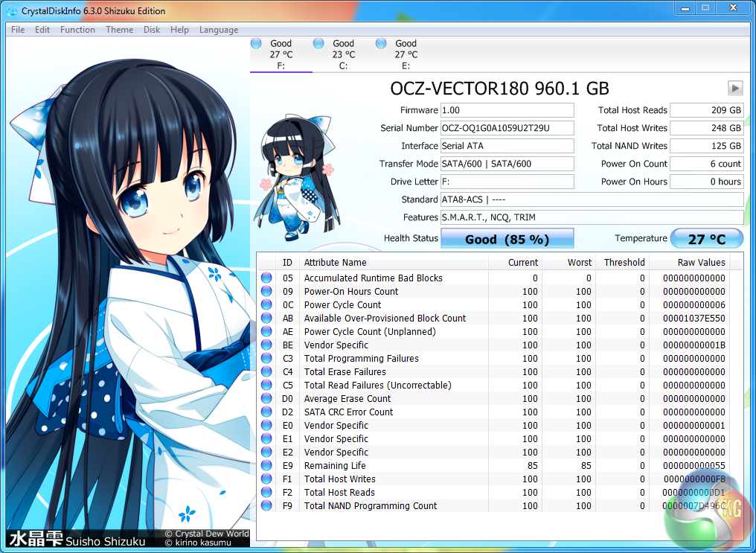Click the Features field

coord(592,217)
